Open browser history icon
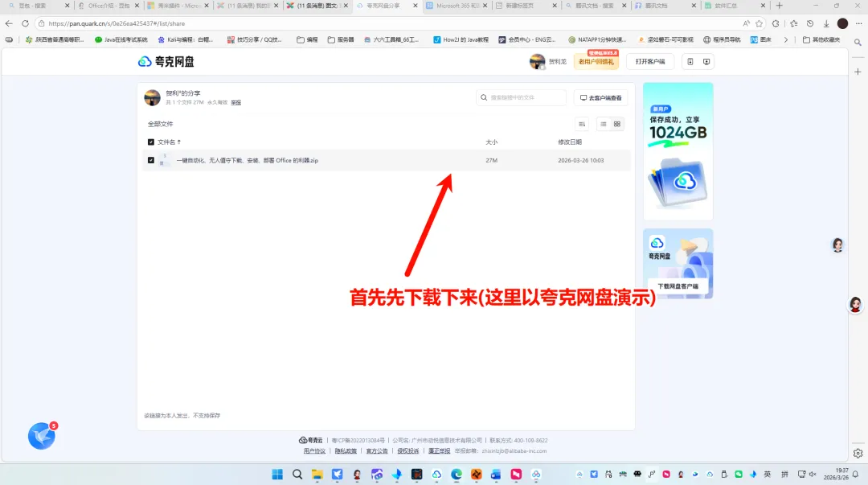Viewport: 868px width, 485px height. tap(810, 23)
